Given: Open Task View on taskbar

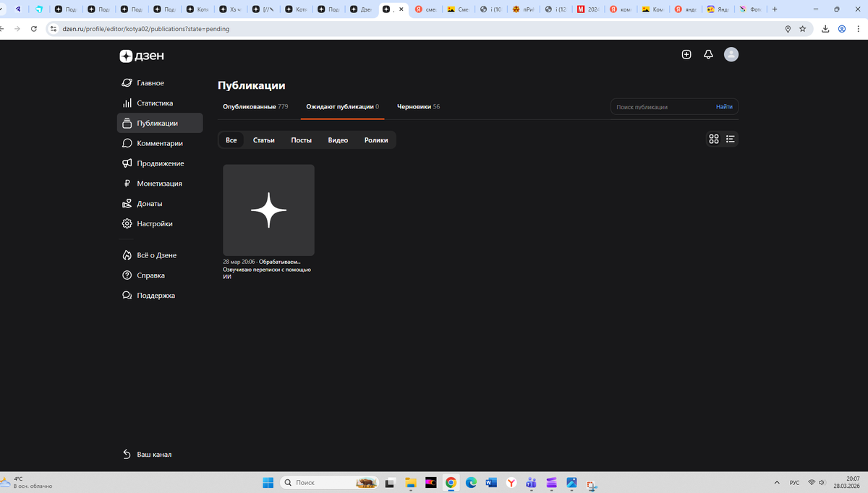Looking at the screenshot, I should pos(390,482).
